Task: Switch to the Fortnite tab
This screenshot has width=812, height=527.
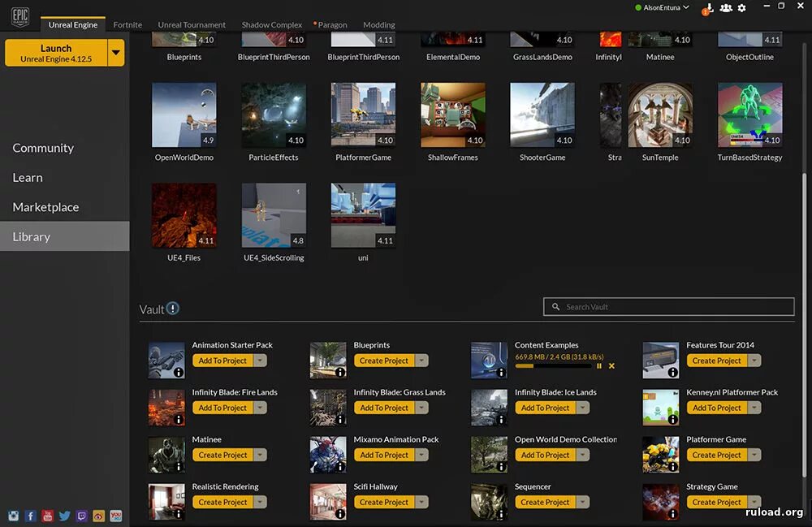Action: 127,24
